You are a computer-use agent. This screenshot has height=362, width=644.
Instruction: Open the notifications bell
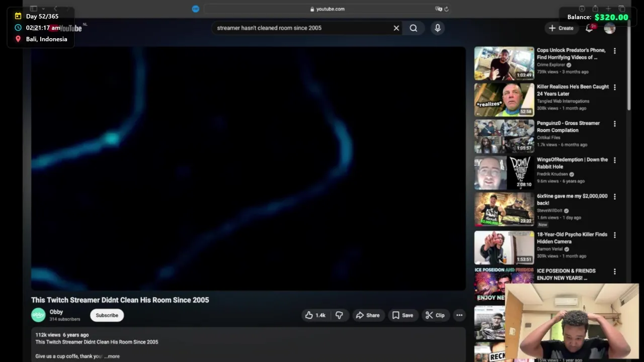[x=589, y=28]
